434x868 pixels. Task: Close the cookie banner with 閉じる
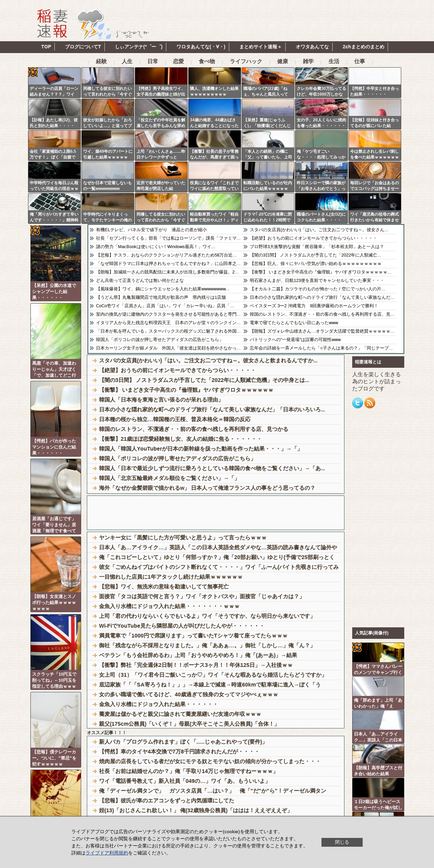coord(342,842)
